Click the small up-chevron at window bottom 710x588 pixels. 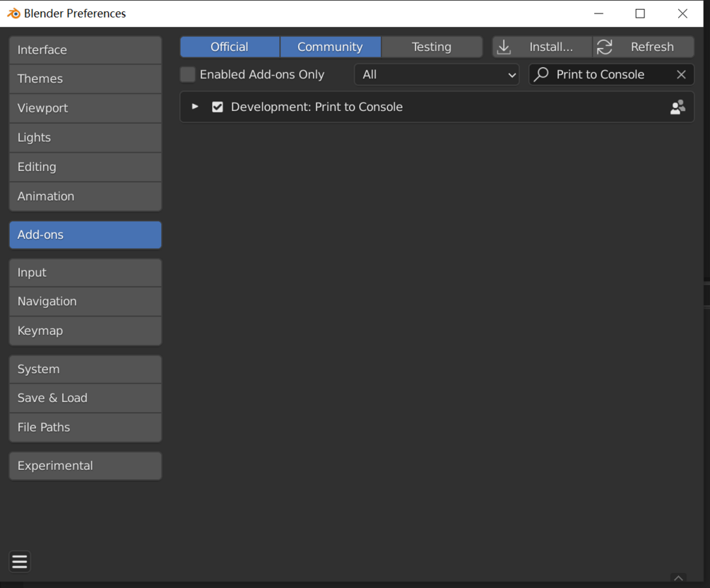tap(678, 578)
